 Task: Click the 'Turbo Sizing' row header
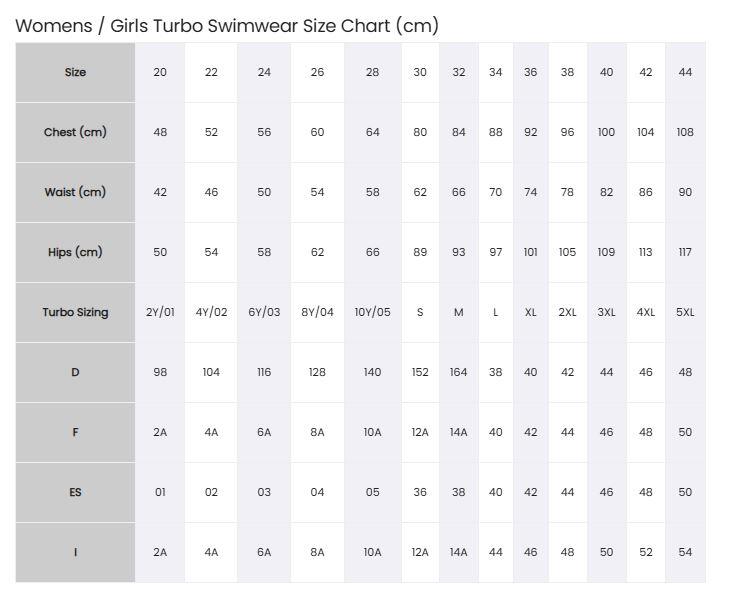(75, 313)
